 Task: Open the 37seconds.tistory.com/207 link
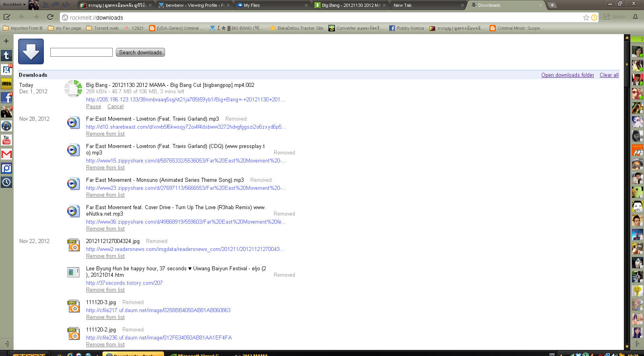click(124, 283)
